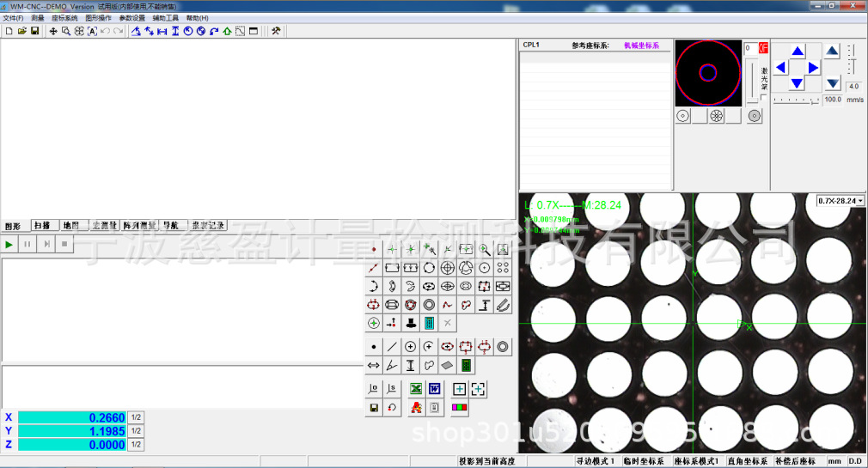868x468 pixels.
Task: Click the blue calculator icon
Action: [x=429, y=323]
